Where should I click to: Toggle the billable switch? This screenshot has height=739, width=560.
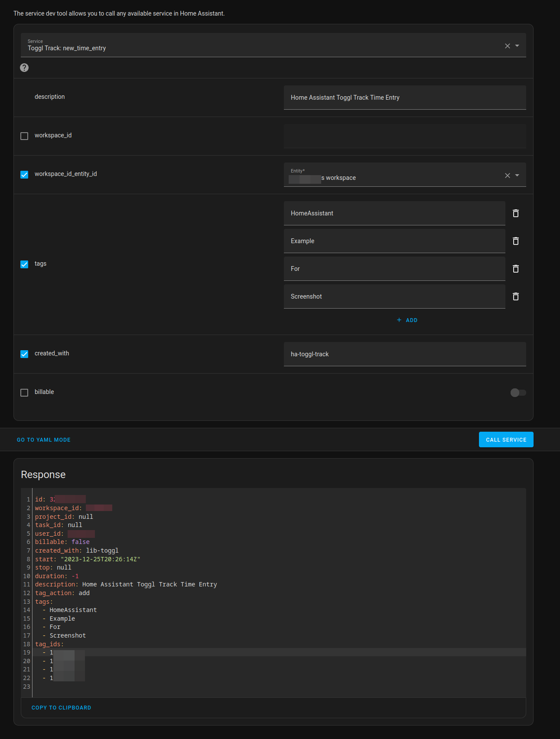[518, 393]
